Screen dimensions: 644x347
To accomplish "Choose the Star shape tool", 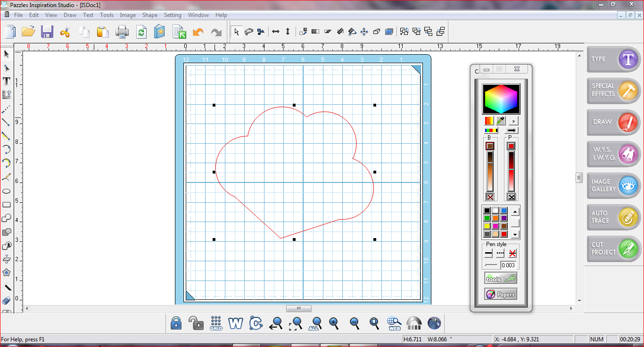I will point(7,273).
